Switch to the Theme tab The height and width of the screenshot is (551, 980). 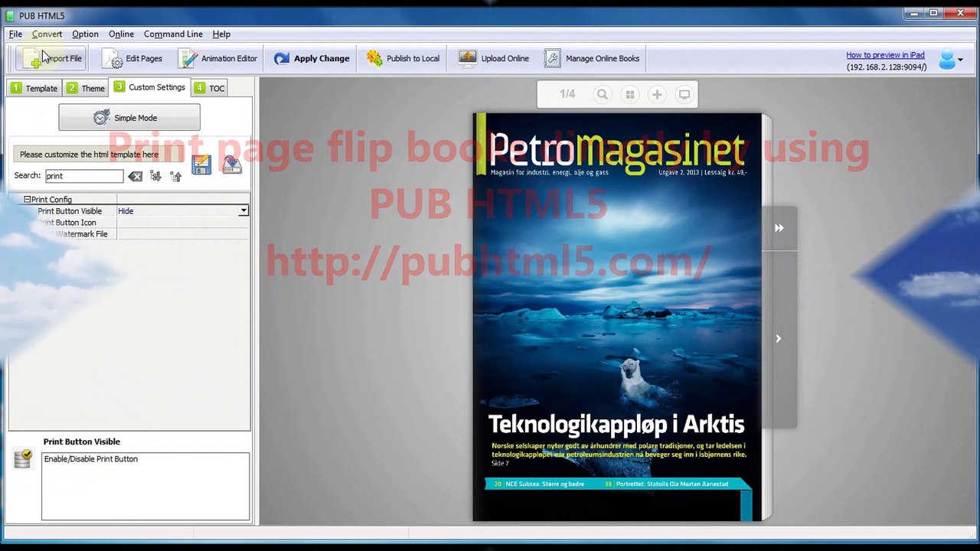click(x=85, y=88)
